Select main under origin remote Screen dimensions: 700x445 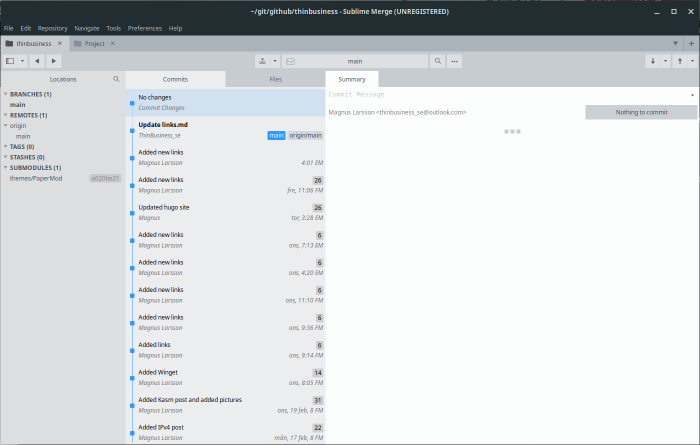(23, 136)
